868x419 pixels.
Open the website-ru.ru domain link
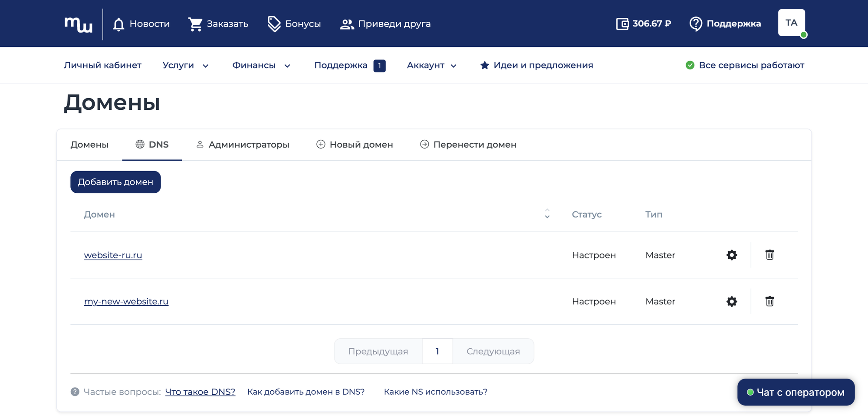click(113, 255)
